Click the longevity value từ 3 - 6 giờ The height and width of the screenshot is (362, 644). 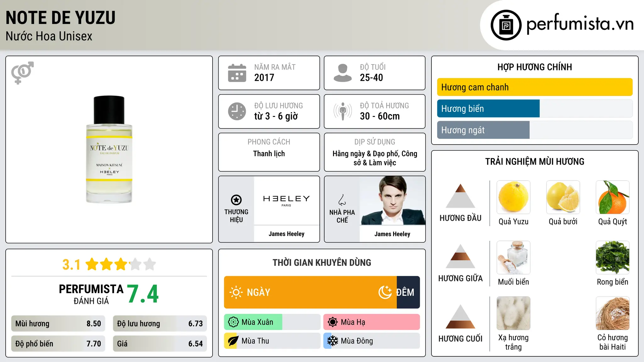click(x=276, y=116)
